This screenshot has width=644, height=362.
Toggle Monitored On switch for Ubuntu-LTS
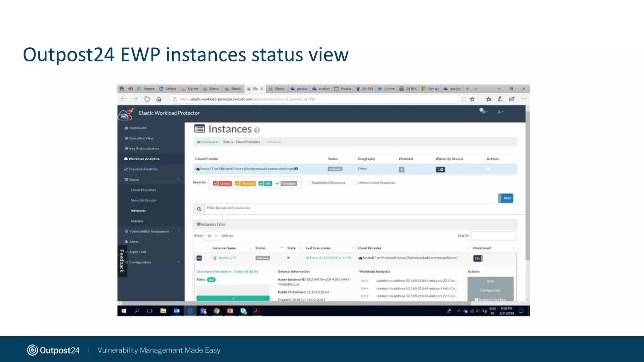pos(478,258)
